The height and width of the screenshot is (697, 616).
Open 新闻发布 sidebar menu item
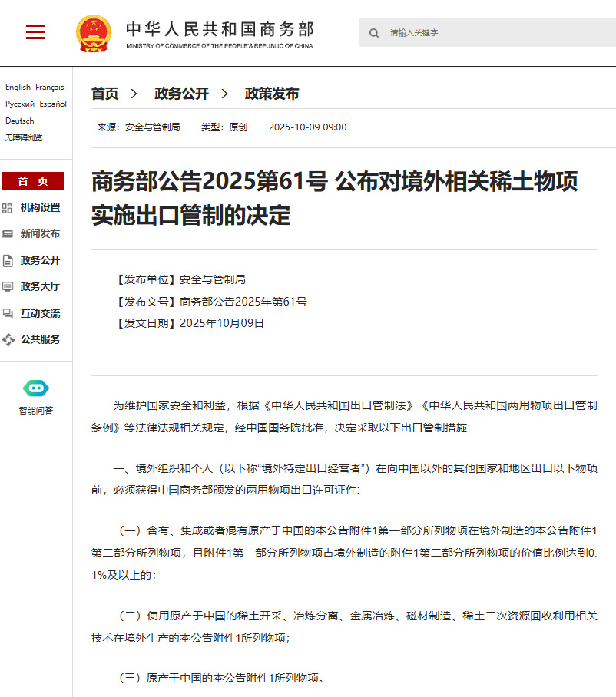41,234
